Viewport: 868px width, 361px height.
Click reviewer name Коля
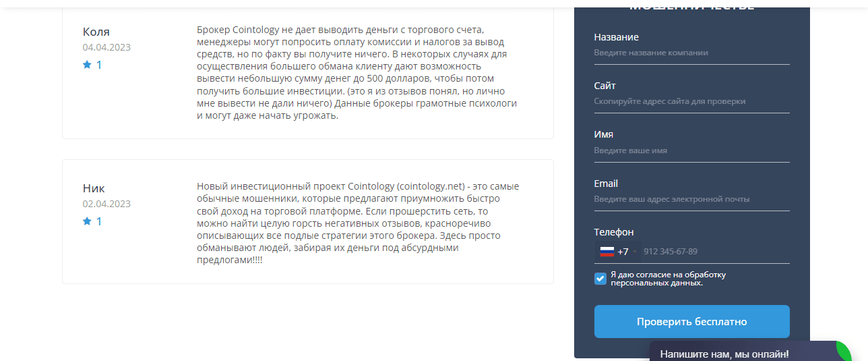96,32
